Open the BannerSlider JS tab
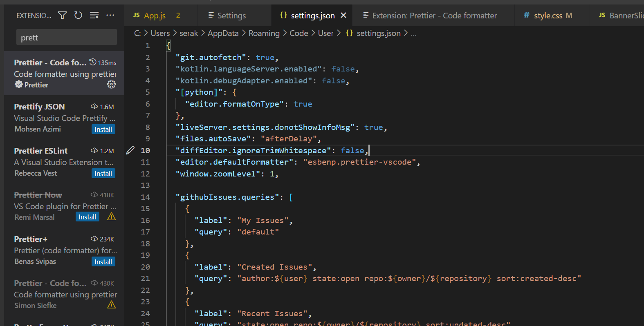Screen dimensions: 644x326 click(x=617, y=16)
